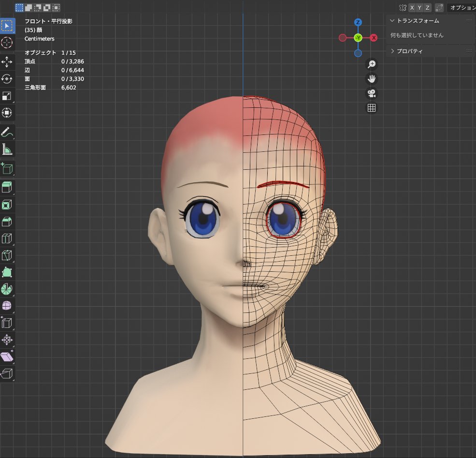Activate the Scale tool
This screenshot has width=476, height=458.
pos(7,96)
